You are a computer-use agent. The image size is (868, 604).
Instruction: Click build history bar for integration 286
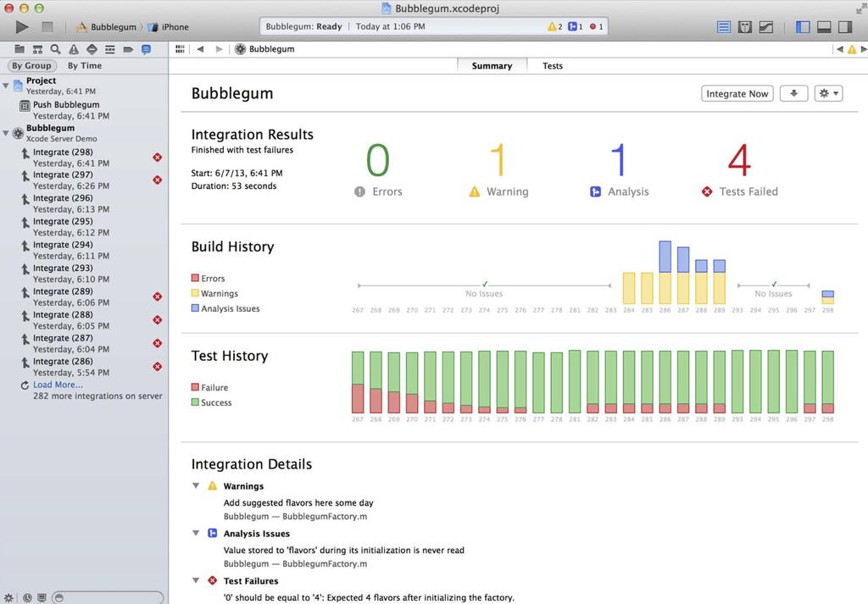click(x=665, y=272)
